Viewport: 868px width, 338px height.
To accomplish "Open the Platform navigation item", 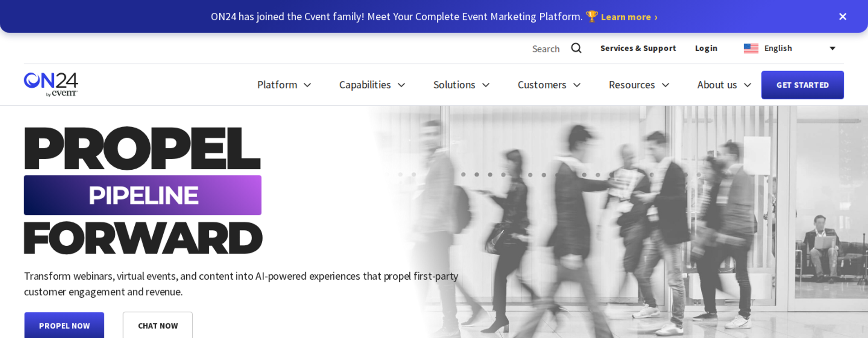I will [x=277, y=85].
